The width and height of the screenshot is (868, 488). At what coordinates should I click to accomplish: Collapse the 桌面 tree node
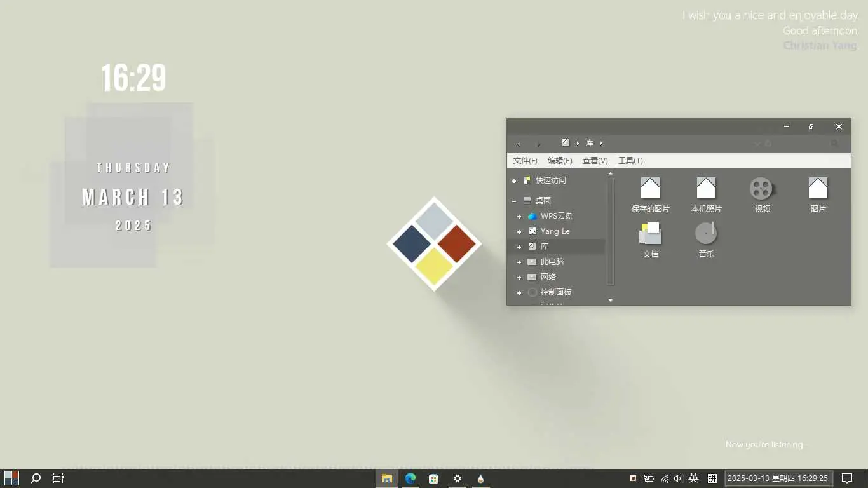click(514, 201)
